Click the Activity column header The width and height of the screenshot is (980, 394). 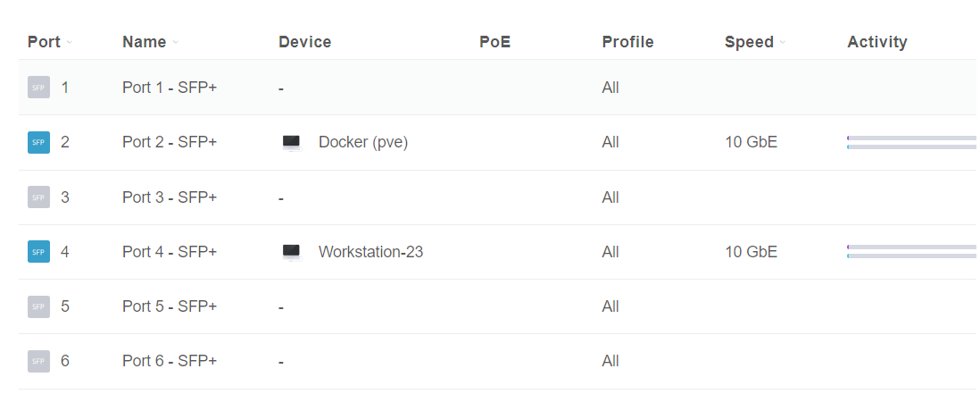876,42
